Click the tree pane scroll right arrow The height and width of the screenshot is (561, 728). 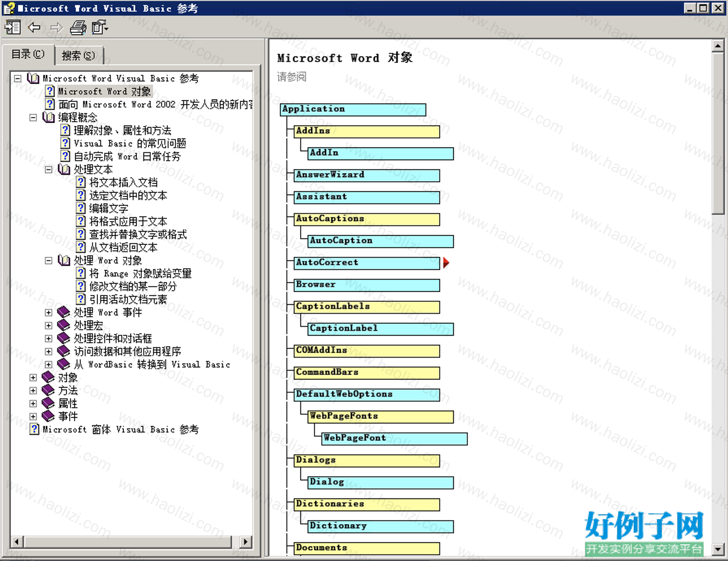245,541
